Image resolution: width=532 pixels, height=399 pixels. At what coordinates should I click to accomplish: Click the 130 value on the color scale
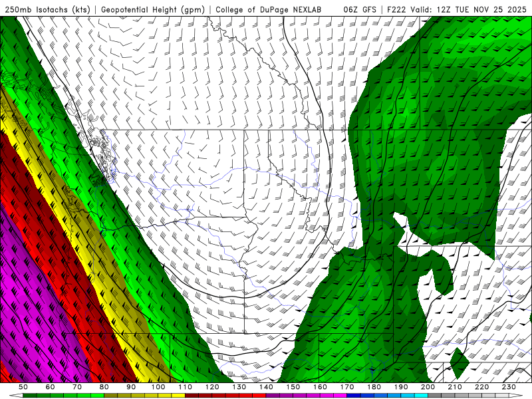pyautogui.click(x=239, y=387)
